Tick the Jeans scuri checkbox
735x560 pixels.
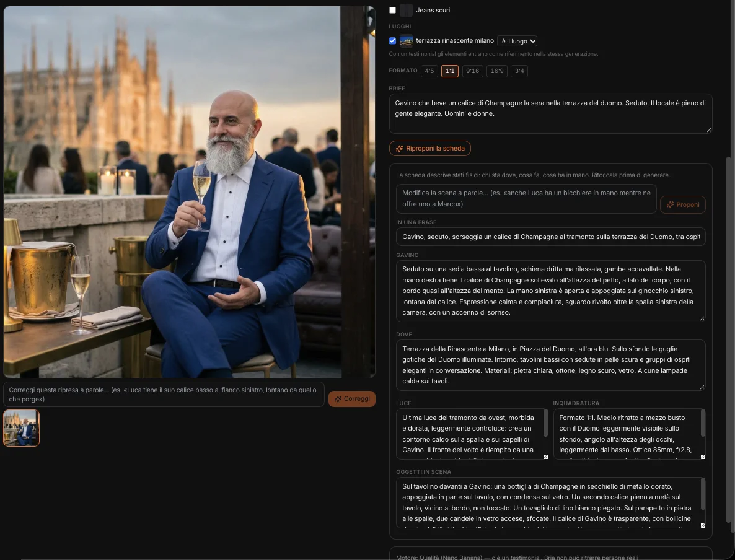[392, 11]
